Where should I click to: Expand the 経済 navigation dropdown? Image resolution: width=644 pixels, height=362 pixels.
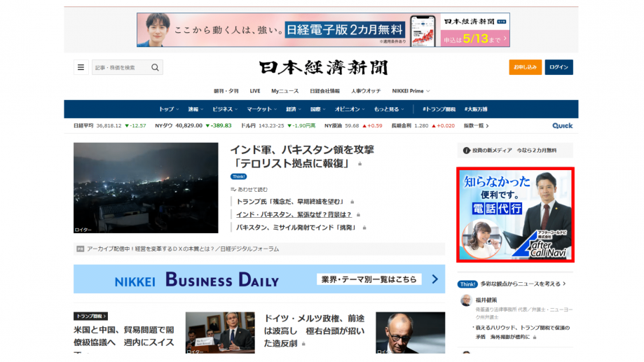pyautogui.click(x=293, y=109)
